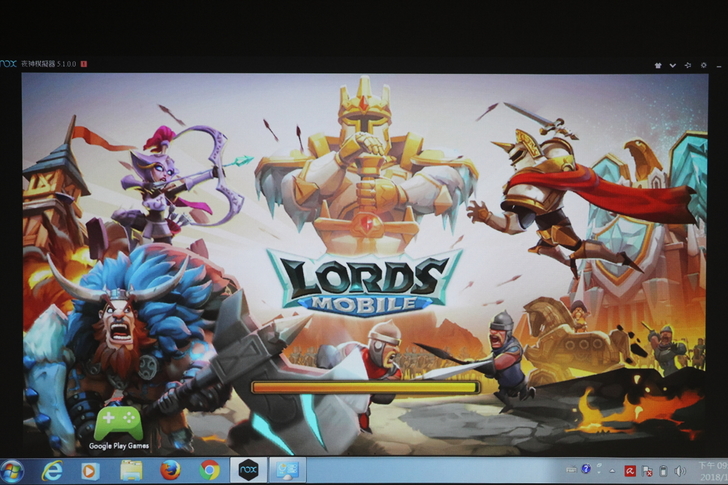Click the on-screen keyboard tray icon
Image resolution: width=728 pixels, height=485 pixels.
(572, 470)
